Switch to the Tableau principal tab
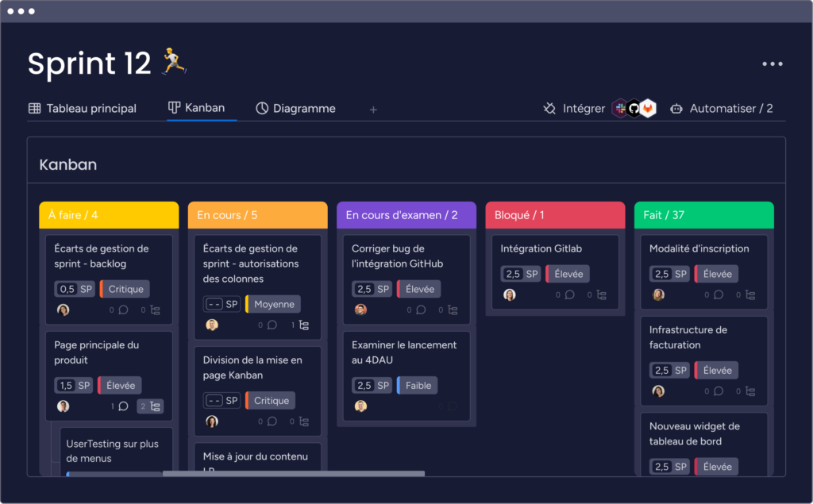 pyautogui.click(x=83, y=109)
